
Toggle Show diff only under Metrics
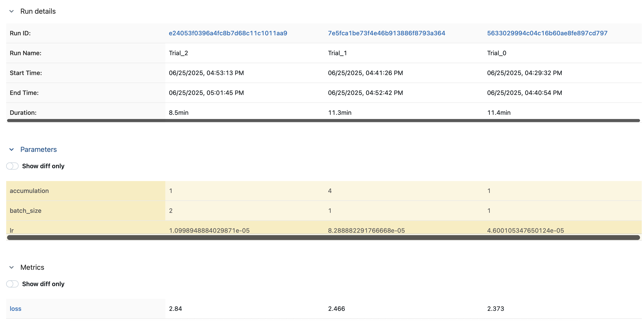13,284
